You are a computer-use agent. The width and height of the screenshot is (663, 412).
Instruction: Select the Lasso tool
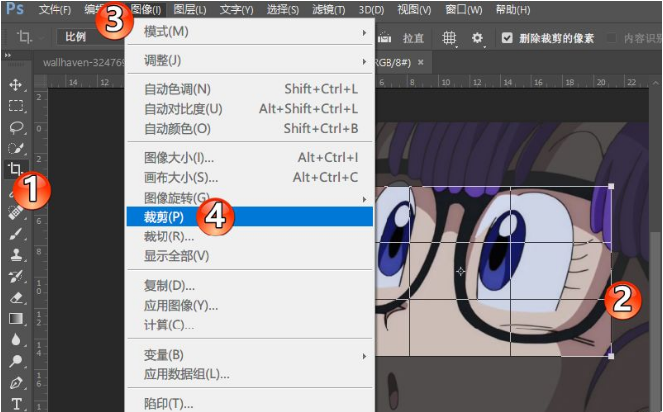pyautogui.click(x=16, y=127)
